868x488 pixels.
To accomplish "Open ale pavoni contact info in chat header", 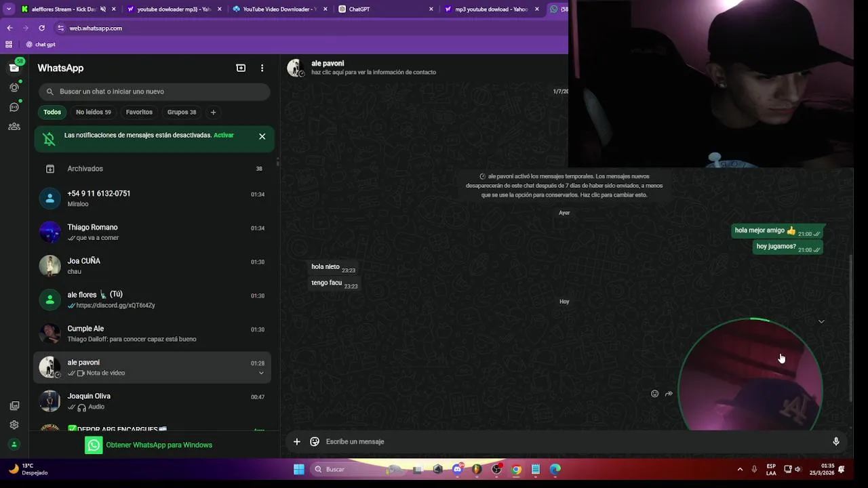I will pos(373,68).
